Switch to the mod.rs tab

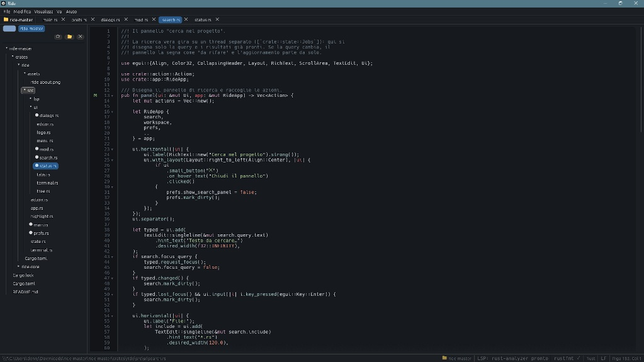point(141,20)
